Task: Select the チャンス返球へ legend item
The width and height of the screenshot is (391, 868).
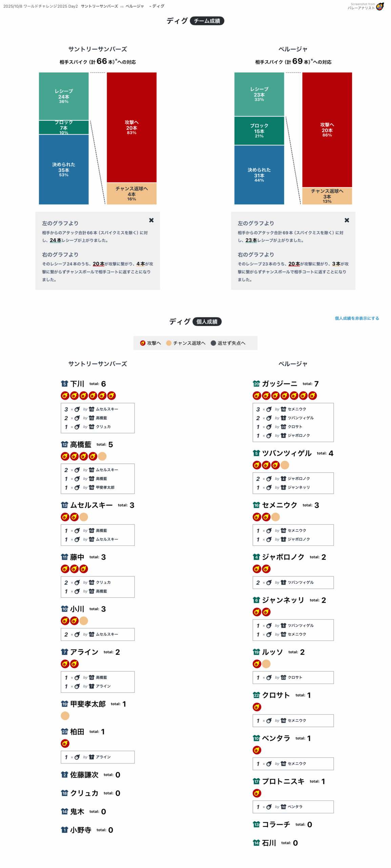Action: tap(186, 343)
